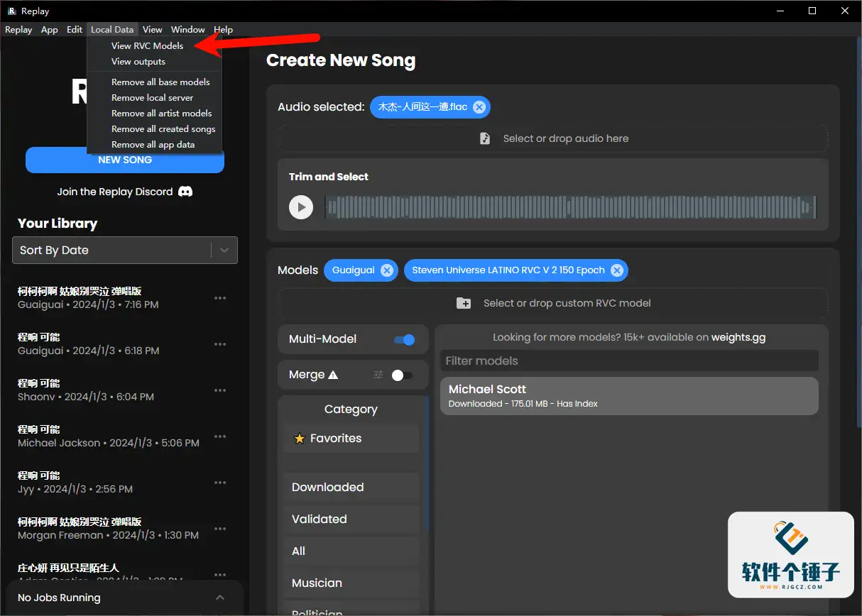Expand the No Jobs Running panel
The image size is (862, 616).
click(220, 598)
